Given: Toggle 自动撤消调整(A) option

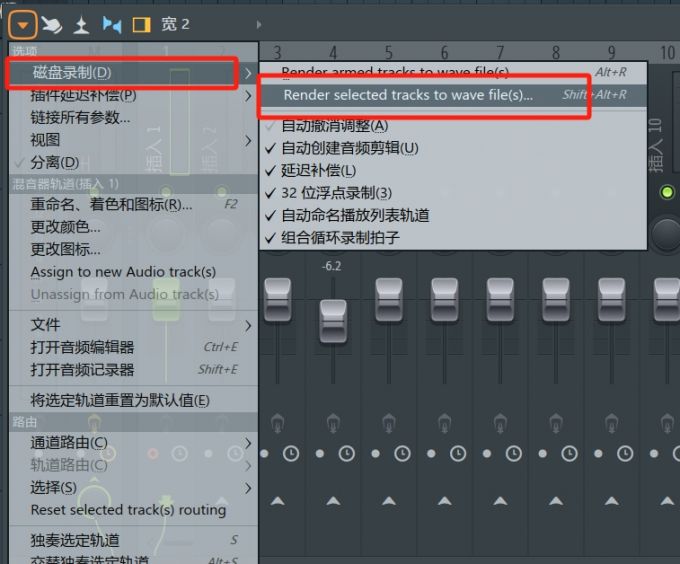Looking at the screenshot, I should coord(453,126).
